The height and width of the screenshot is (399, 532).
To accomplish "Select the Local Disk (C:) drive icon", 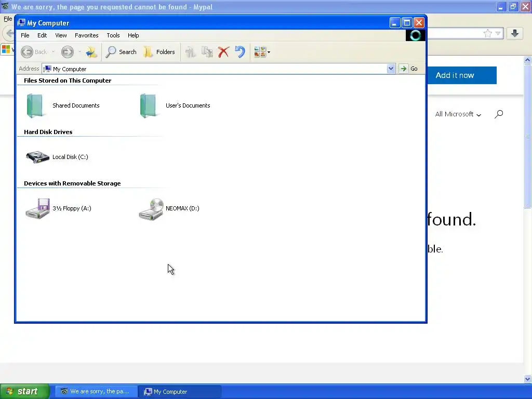I will click(37, 157).
